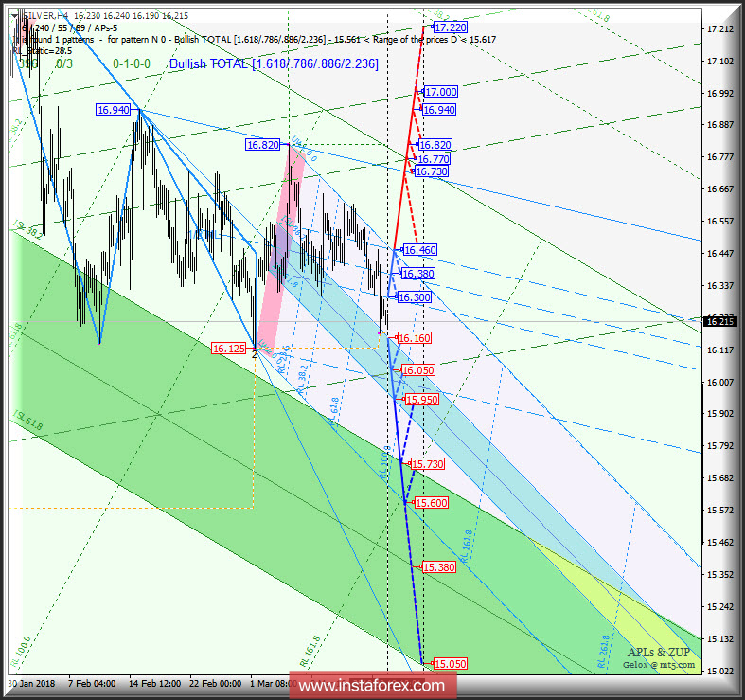
Task: Click the 16.380 blue price label
Action: (417, 274)
